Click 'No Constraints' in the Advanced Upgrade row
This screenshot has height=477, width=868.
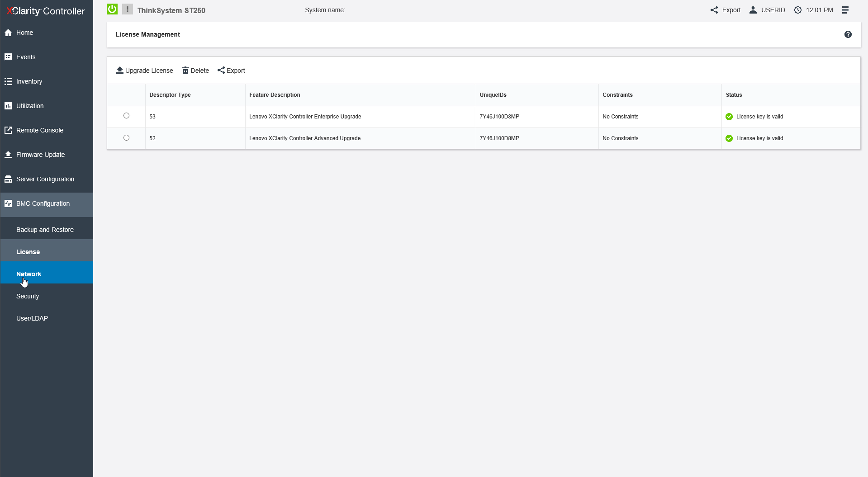coord(621,138)
